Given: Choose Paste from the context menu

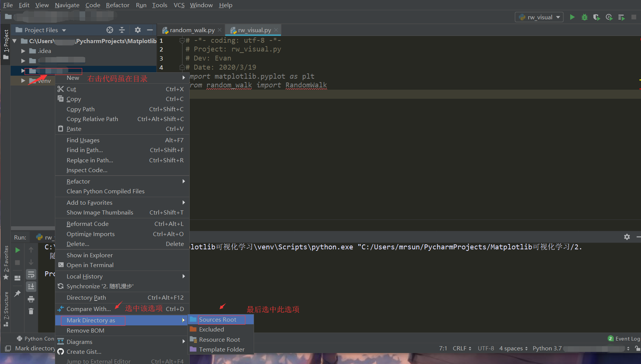Looking at the screenshot, I should (x=122, y=129).
